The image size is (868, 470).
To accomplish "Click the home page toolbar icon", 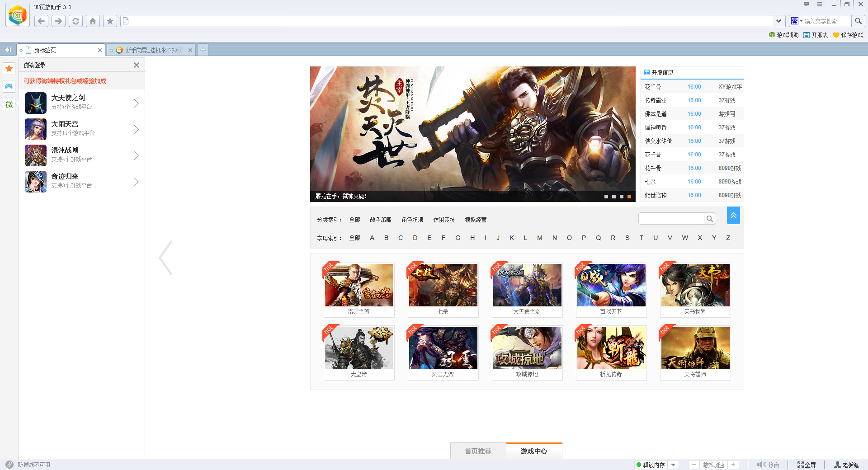I will click(x=93, y=21).
